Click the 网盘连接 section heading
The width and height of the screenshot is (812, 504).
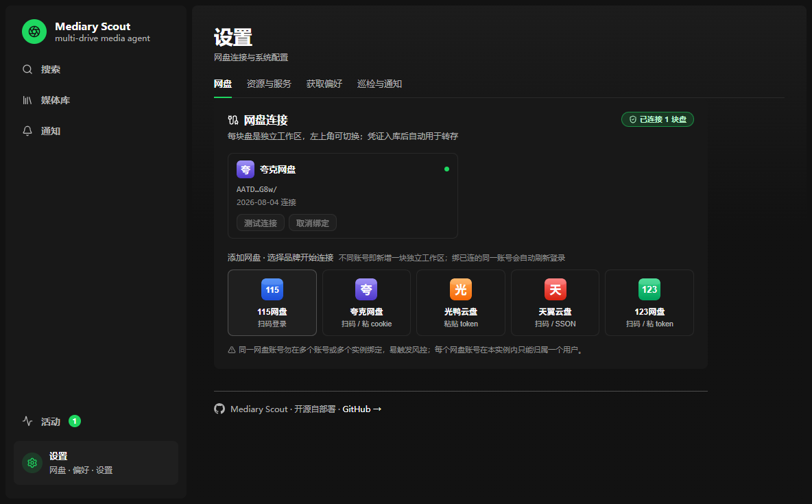point(265,120)
